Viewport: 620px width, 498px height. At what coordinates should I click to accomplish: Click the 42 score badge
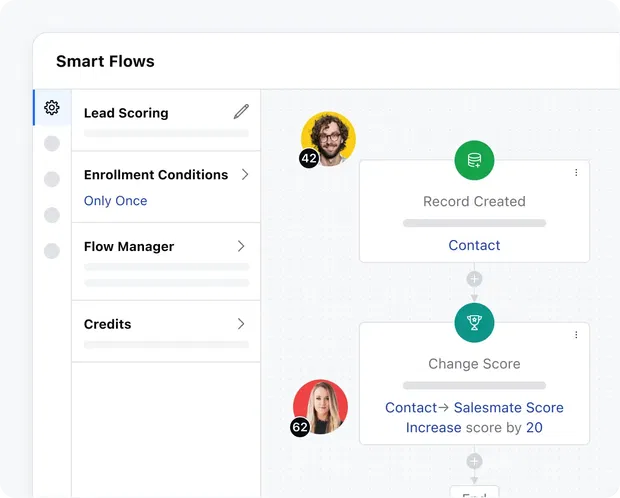[309, 158]
